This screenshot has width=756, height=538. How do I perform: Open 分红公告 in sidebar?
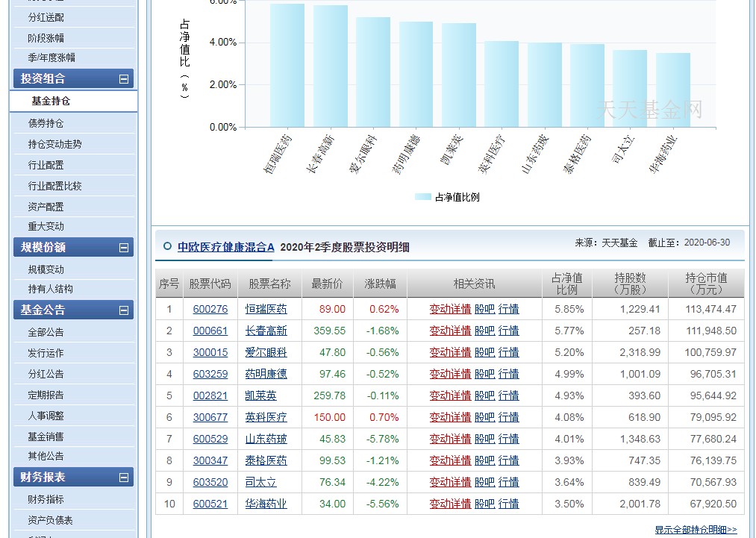pyautogui.click(x=46, y=374)
